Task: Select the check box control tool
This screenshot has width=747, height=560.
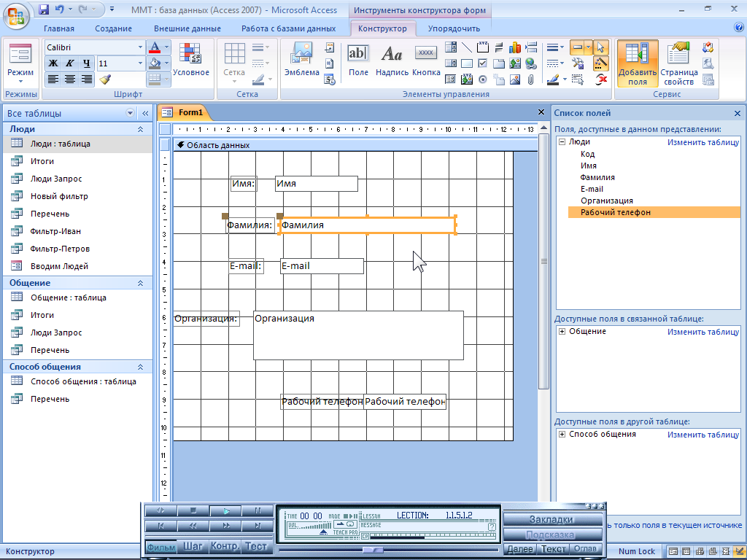Action: click(483, 63)
